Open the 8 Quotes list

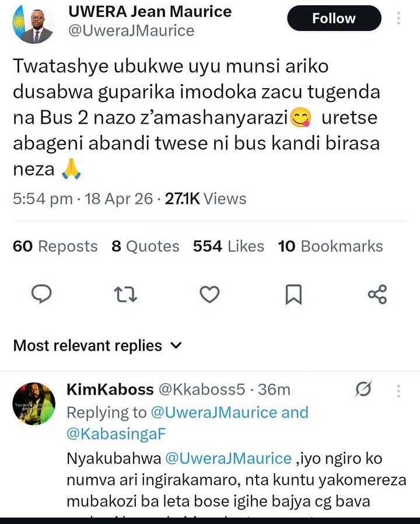coord(145,246)
